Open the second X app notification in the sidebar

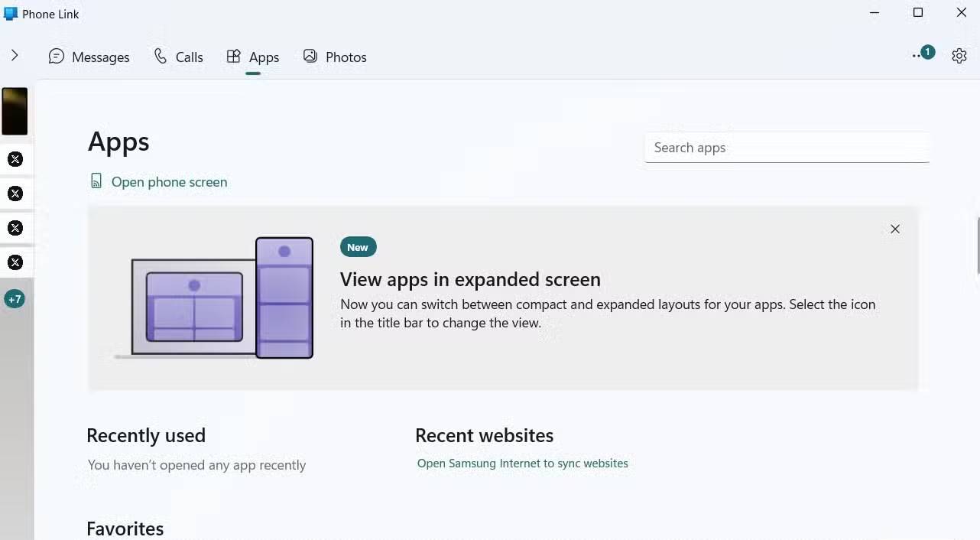click(x=15, y=194)
